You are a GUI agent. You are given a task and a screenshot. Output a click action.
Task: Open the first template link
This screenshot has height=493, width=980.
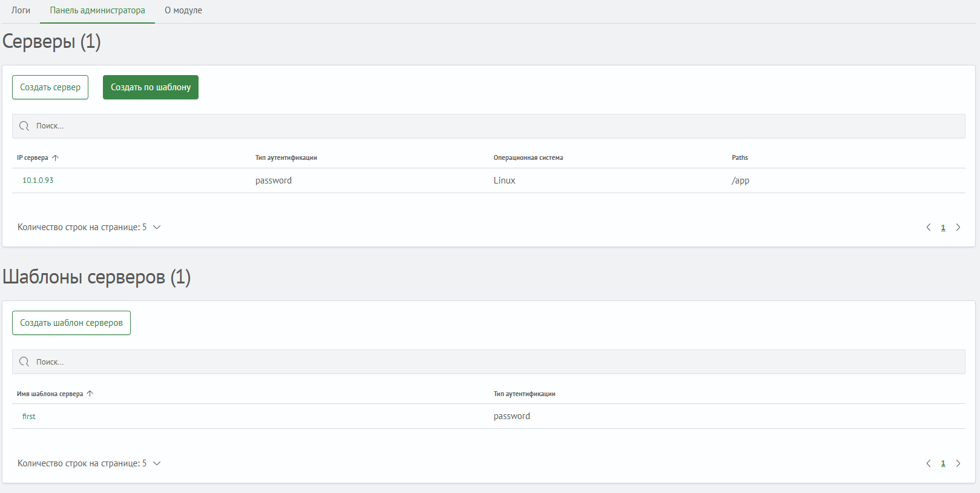pyautogui.click(x=29, y=417)
